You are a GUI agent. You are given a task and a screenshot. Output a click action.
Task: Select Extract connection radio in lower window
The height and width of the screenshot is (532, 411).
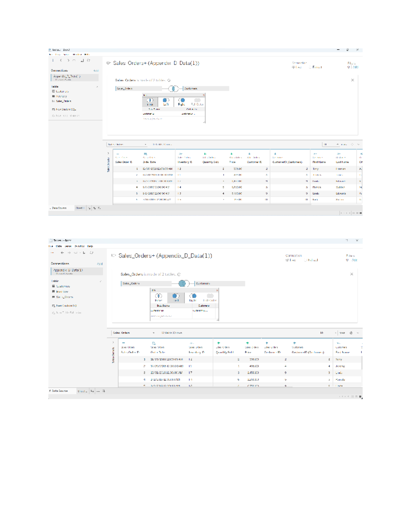[x=306, y=260]
